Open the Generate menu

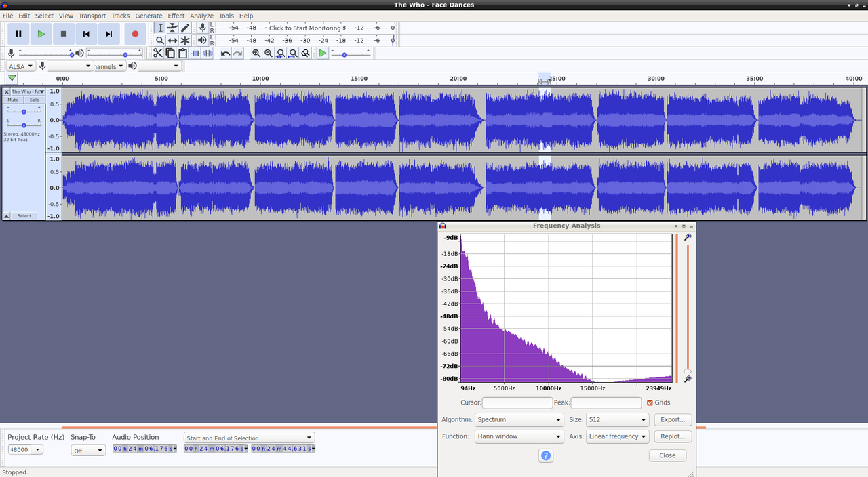coord(149,16)
